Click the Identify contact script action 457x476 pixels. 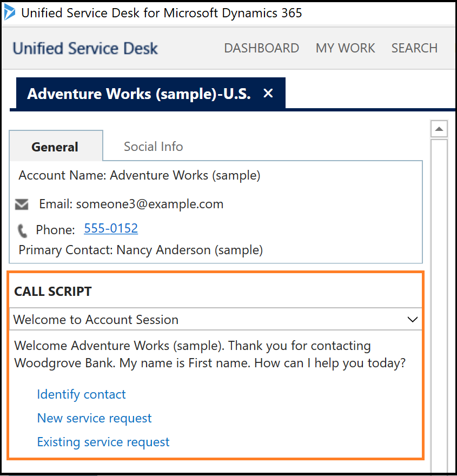pos(81,394)
